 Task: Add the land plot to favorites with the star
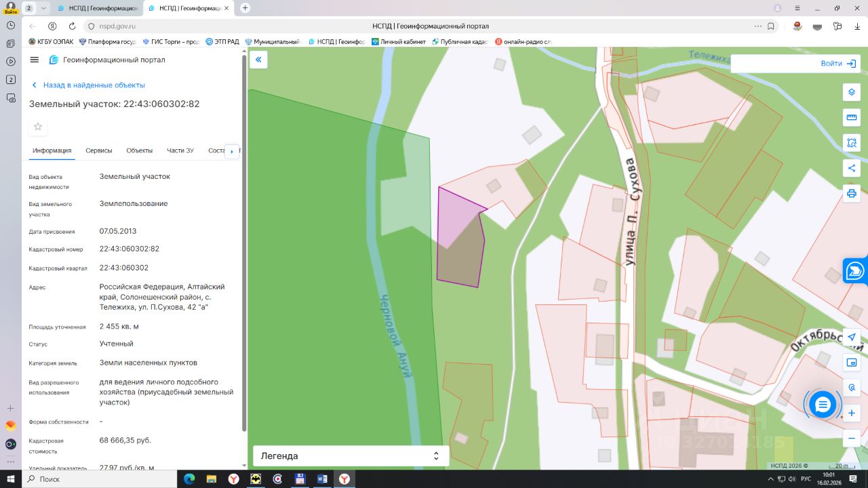pyautogui.click(x=38, y=127)
